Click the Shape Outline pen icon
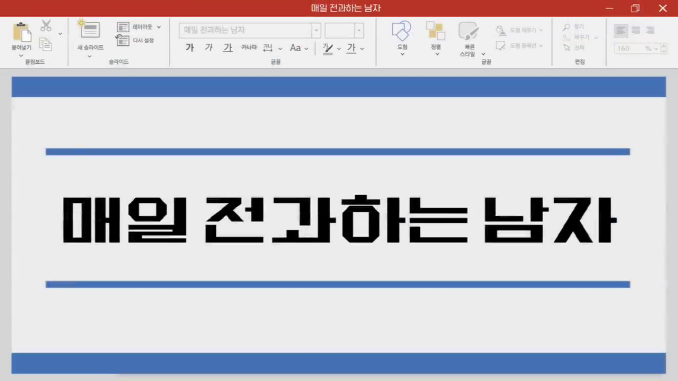The width and height of the screenshot is (678, 381). [501, 45]
